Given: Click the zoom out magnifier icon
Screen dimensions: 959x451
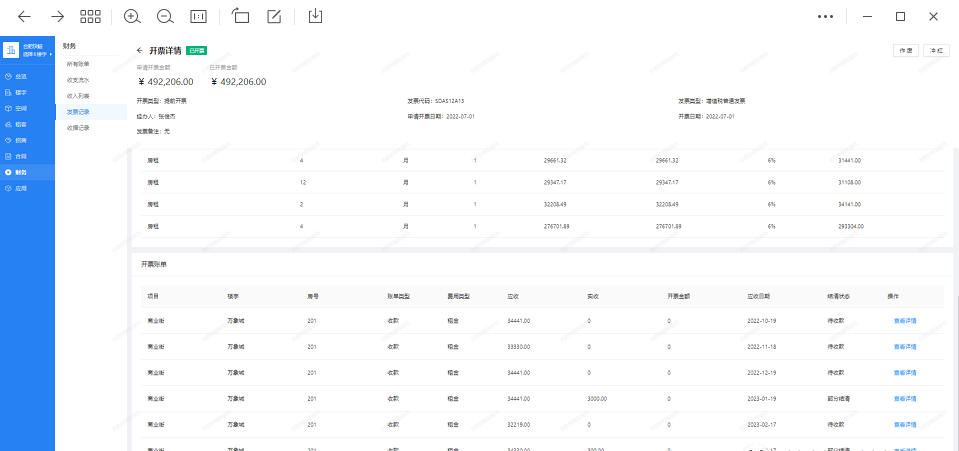Looking at the screenshot, I should (165, 16).
